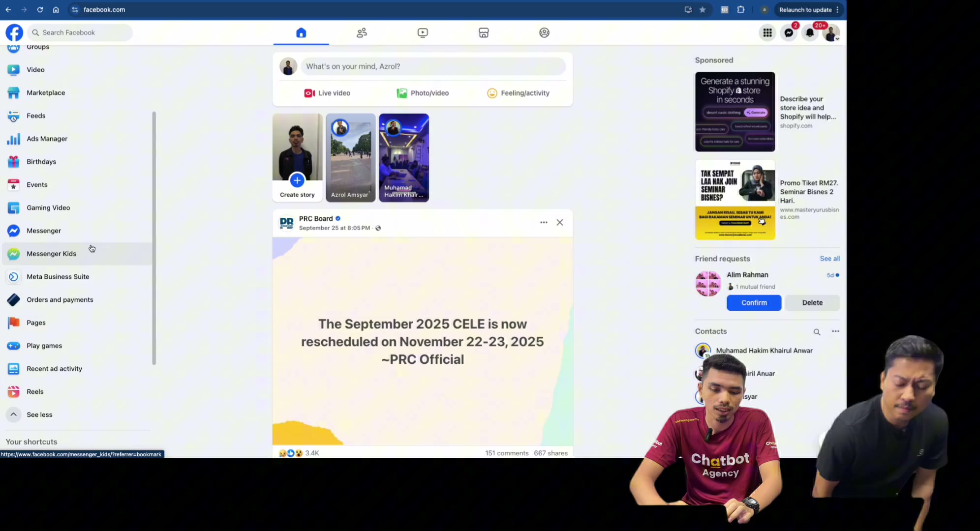Image resolution: width=980 pixels, height=531 pixels.
Task: Open the Facebook logo home link
Action: click(14, 32)
